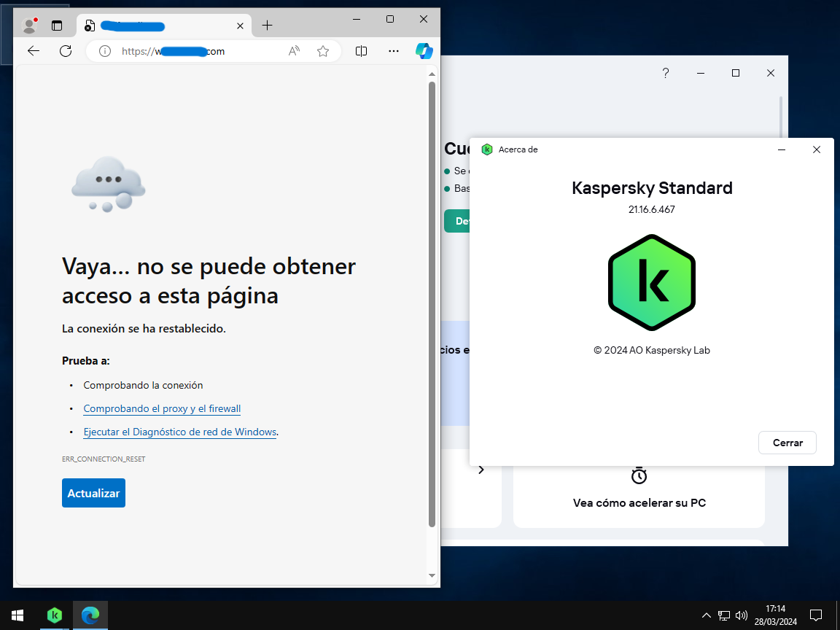Image resolution: width=840 pixels, height=630 pixels.
Task: Click 'Ejecutar el Diagnóstico de red de Windows'
Action: [179, 432]
